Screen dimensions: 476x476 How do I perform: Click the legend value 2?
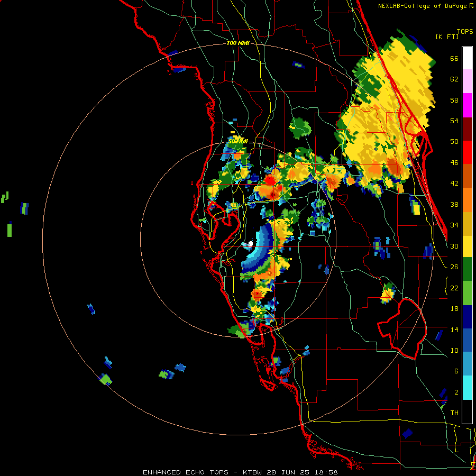pos(456,392)
